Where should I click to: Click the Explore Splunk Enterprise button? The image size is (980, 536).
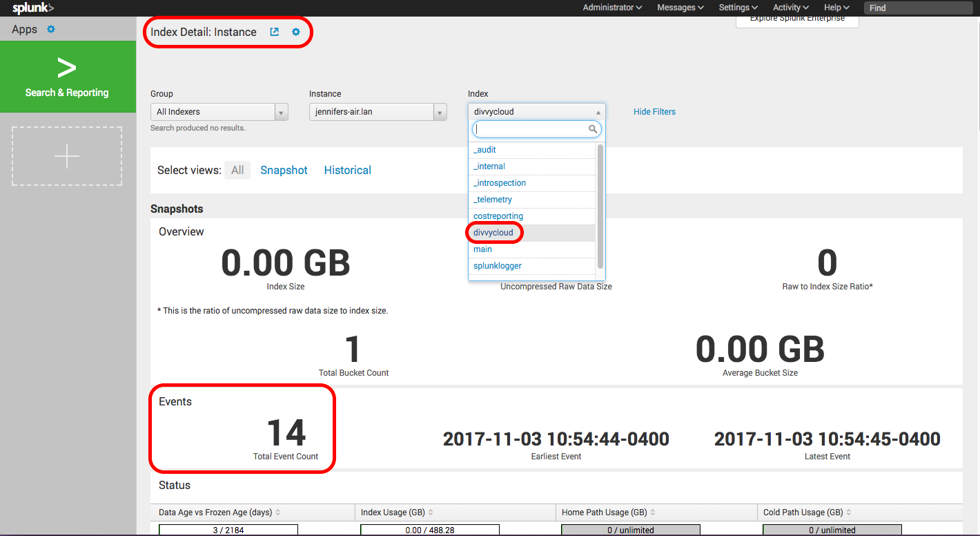coord(797,21)
